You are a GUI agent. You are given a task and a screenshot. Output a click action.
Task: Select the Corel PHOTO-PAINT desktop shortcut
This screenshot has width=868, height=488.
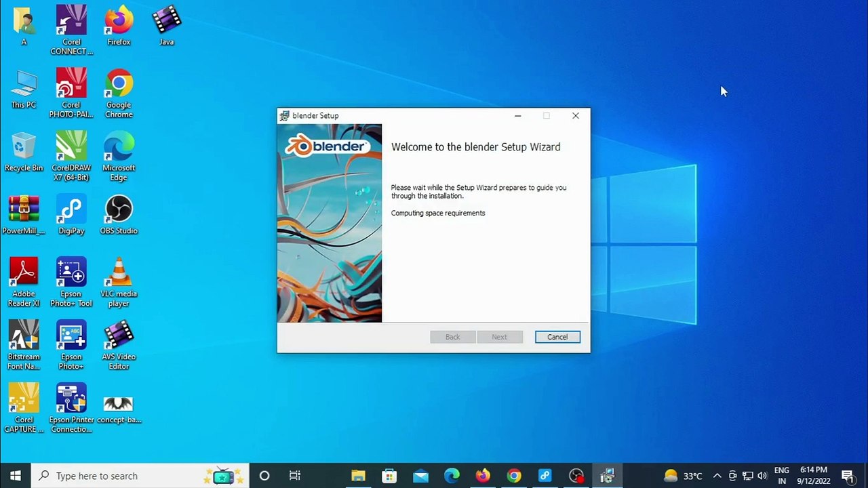coord(71,94)
